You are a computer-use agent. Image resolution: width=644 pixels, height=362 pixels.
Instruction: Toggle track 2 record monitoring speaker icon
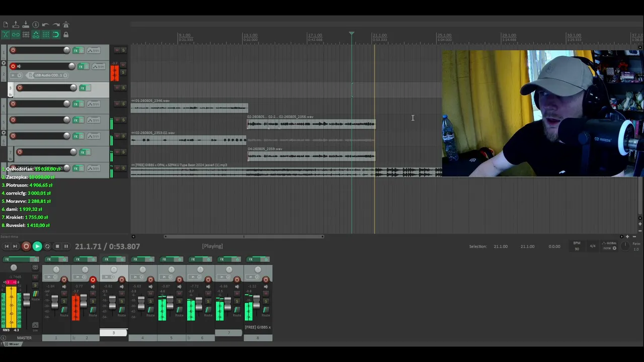pyautogui.click(x=19, y=66)
